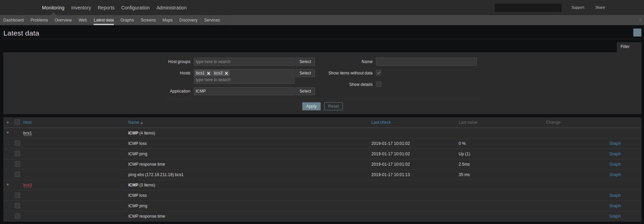Open the Support link in the top bar
The image size is (644, 224).
(578, 8)
